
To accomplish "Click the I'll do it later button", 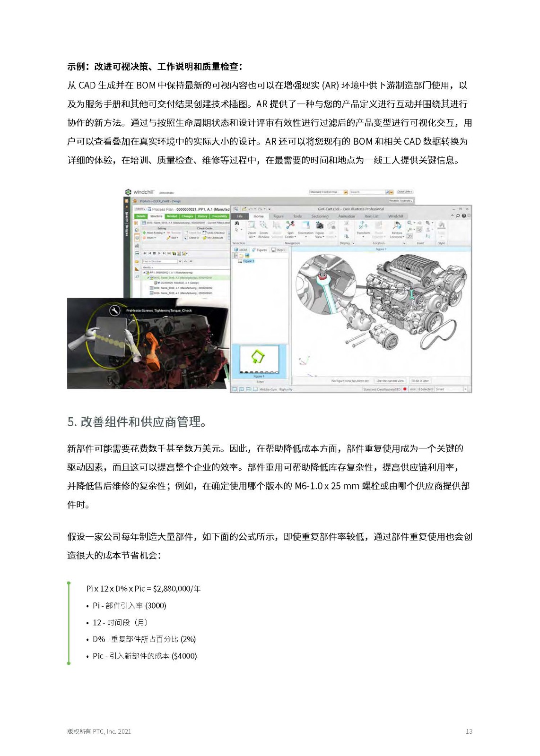I will (420, 381).
